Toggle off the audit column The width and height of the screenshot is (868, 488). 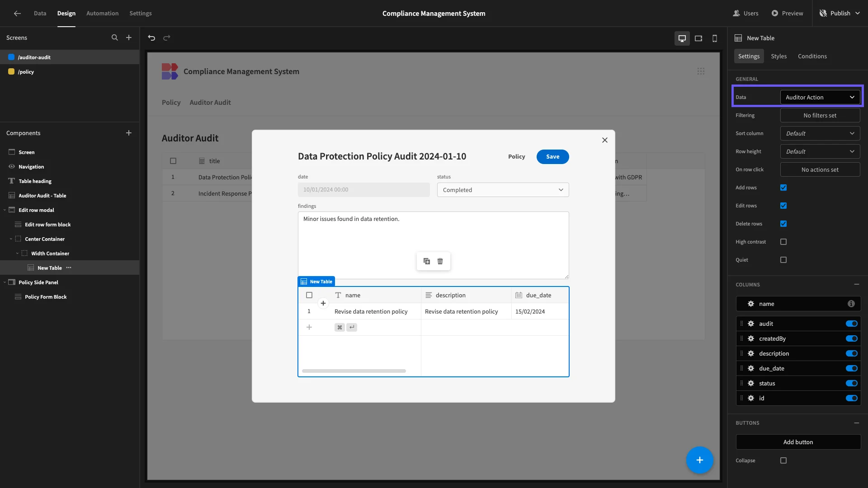852,324
